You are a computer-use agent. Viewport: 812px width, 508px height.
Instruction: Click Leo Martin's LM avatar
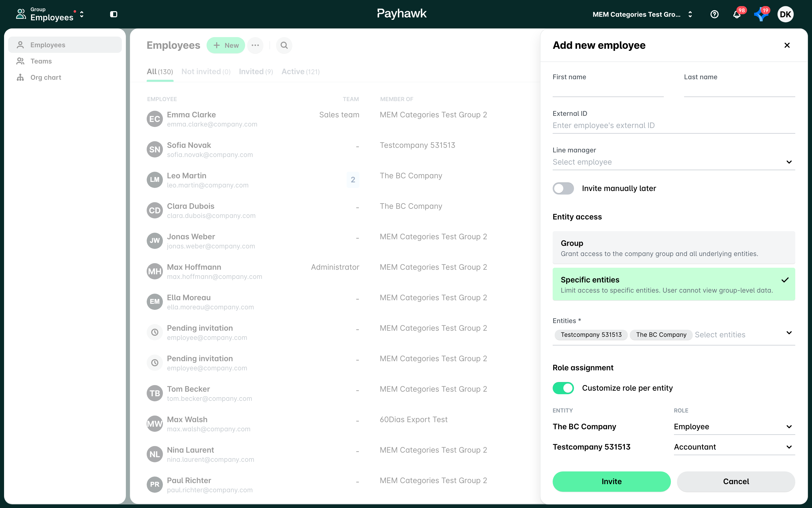pyautogui.click(x=155, y=180)
